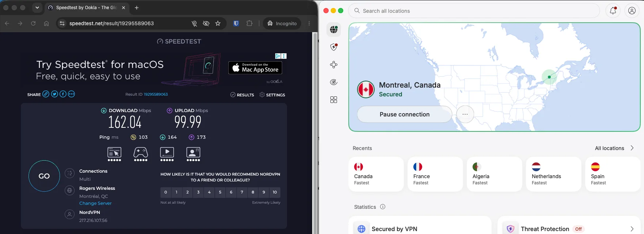Connect to Netherlands Fastest recent
This screenshot has width=644, height=234.
tap(554, 174)
